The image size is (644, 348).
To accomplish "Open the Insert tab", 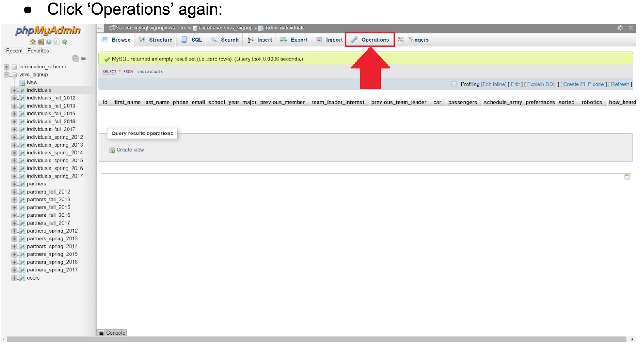I will pyautogui.click(x=260, y=40).
